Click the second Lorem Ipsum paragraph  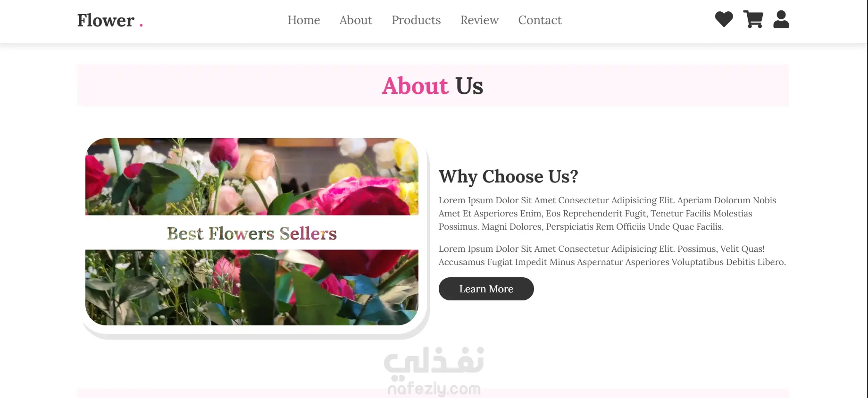pyautogui.click(x=612, y=255)
